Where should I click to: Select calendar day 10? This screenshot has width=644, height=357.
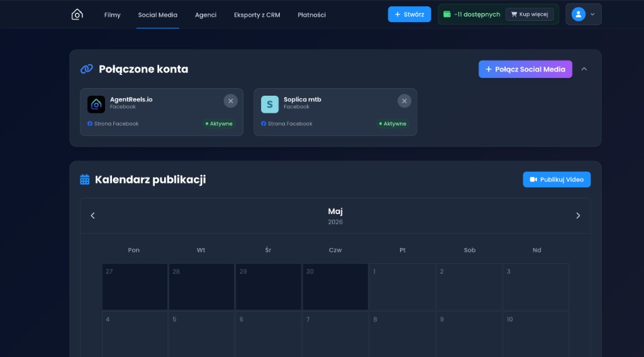point(536,334)
